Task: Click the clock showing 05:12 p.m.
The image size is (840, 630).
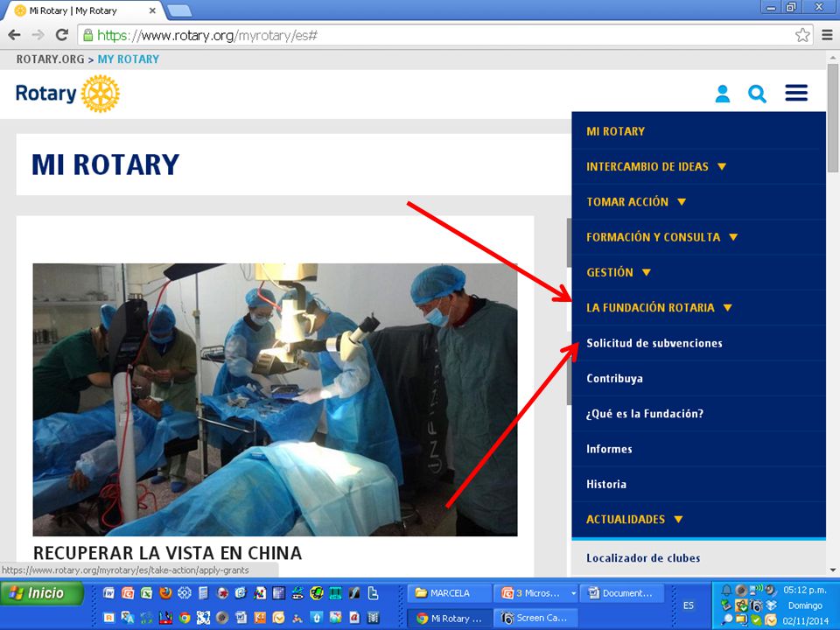Action: (x=805, y=591)
